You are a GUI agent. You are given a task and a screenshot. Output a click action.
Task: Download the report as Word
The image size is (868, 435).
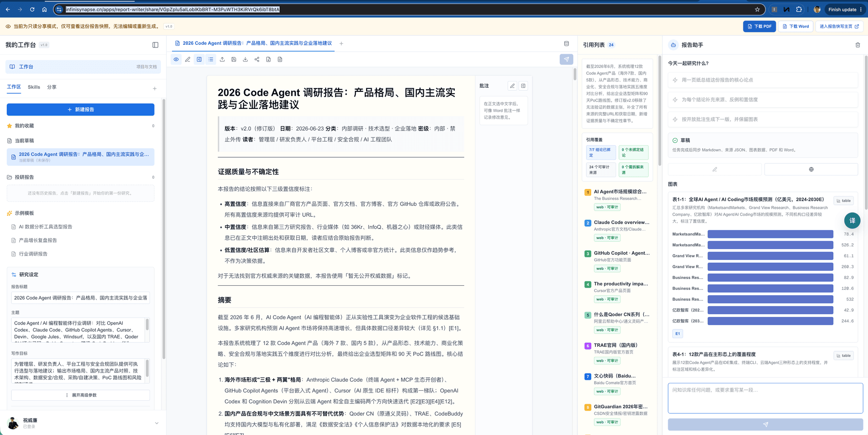click(x=795, y=26)
